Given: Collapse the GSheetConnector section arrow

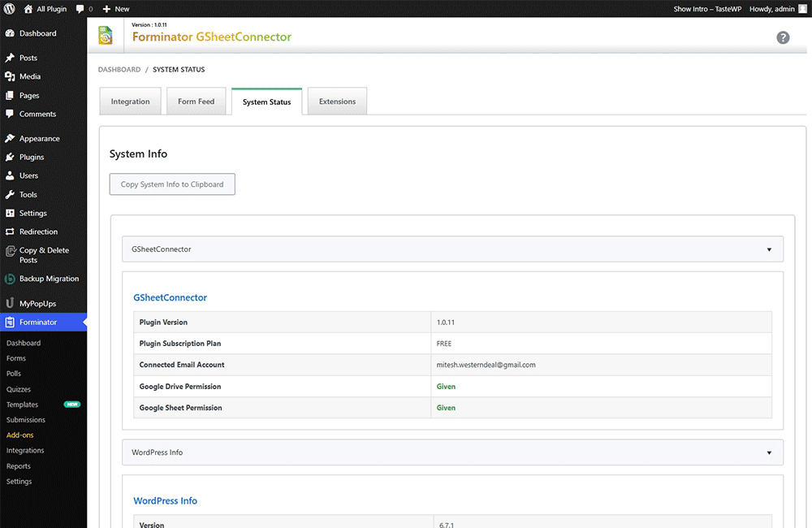Looking at the screenshot, I should point(769,249).
